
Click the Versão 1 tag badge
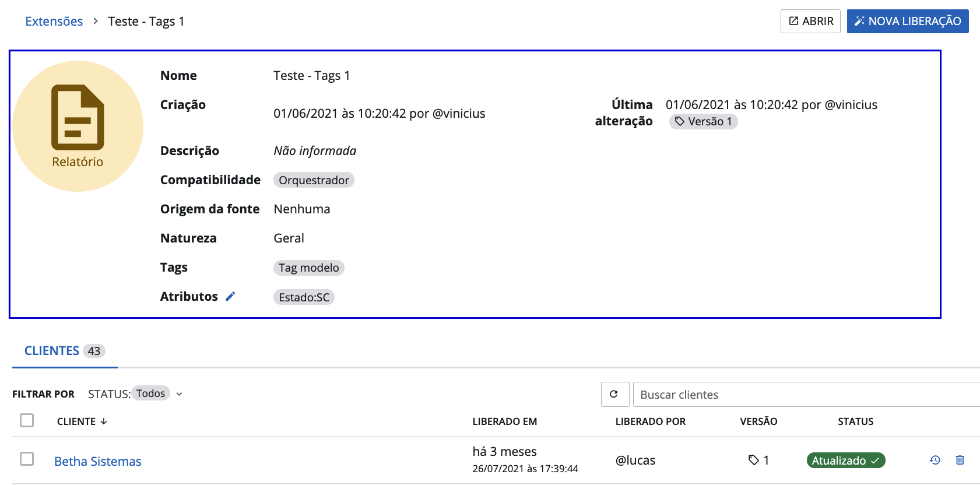tap(703, 121)
